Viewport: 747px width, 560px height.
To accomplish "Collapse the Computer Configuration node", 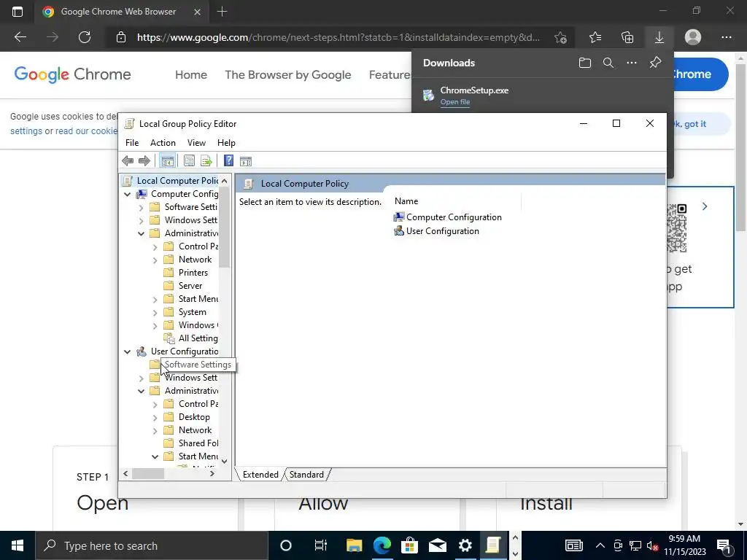I will coord(127,194).
